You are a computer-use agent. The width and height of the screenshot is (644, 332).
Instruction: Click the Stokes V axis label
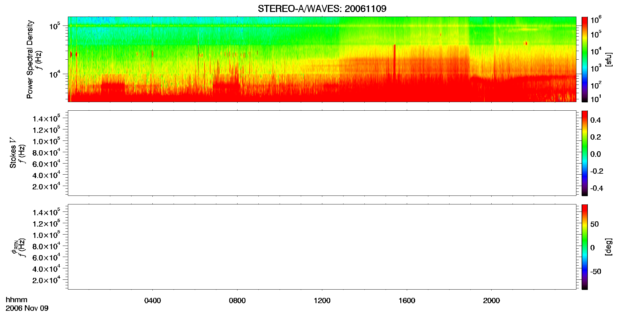[13, 153]
